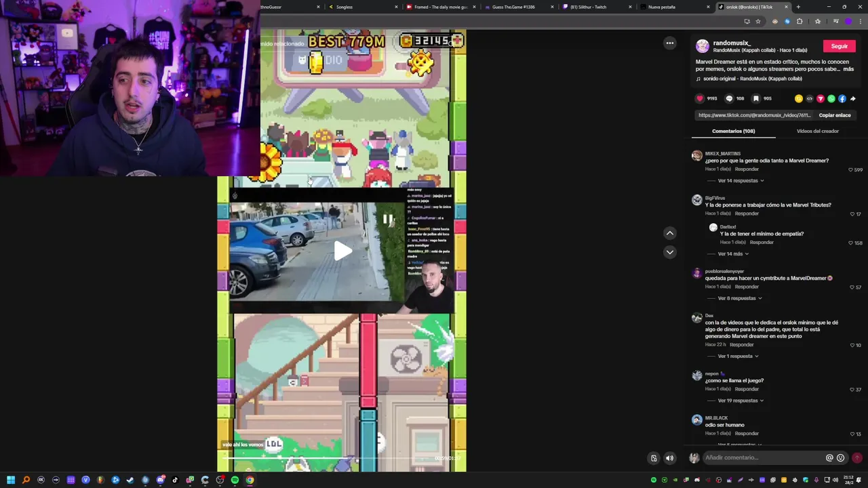Open Windows taskbar search

click(x=26, y=480)
